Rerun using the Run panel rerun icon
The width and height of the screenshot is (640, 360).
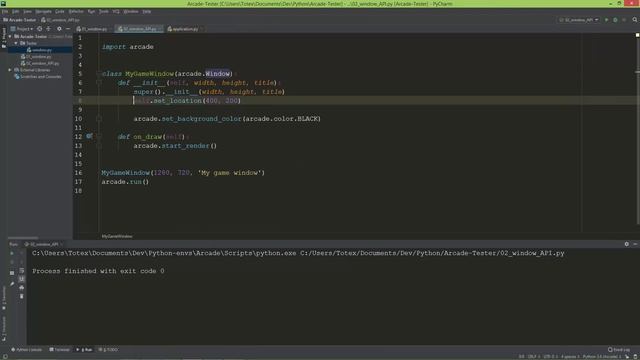click(12, 253)
